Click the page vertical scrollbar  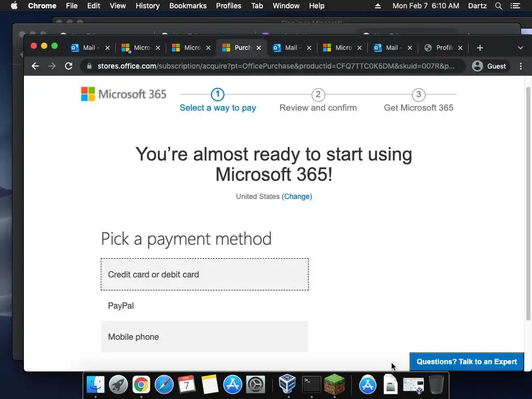pos(528,204)
